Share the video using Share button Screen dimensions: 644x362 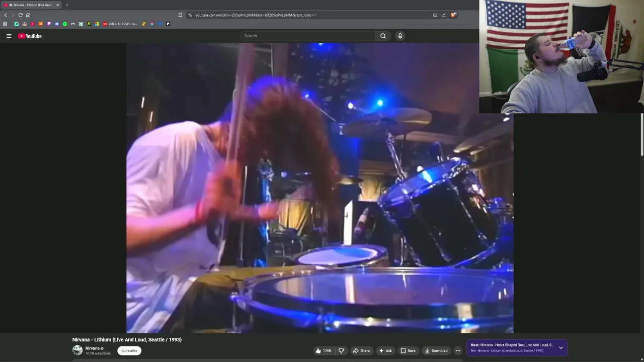tap(361, 350)
